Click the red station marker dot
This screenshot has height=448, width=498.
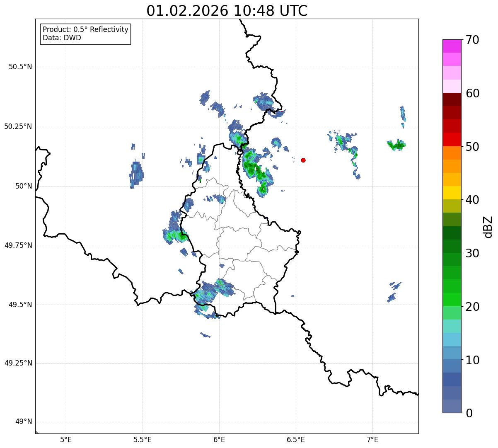(303, 160)
